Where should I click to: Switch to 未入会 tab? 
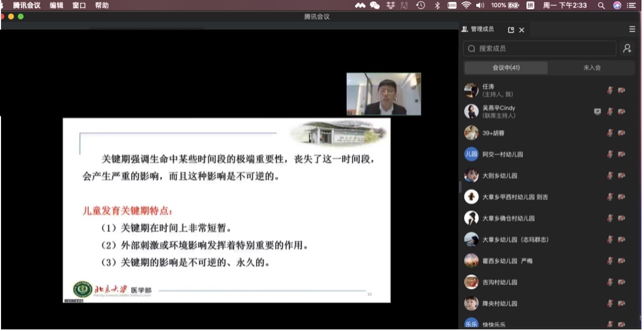click(591, 68)
